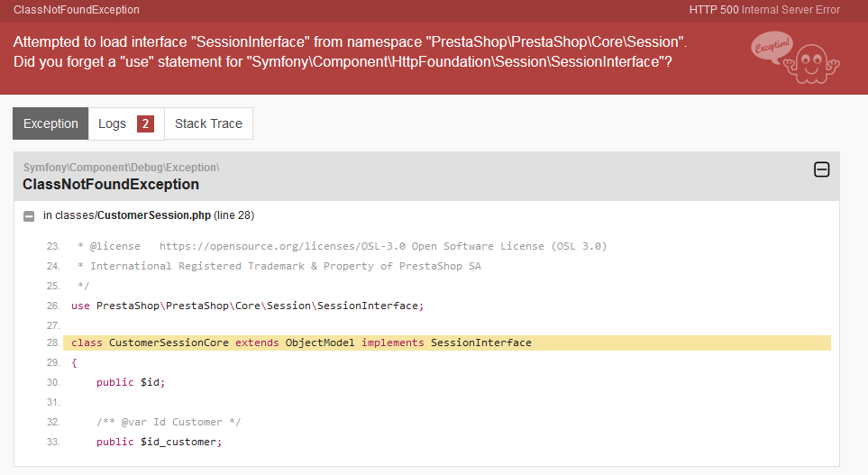Screen dimensions: 868x475
Task: Click the @license line with opensource.org URL
Action: tap(342, 246)
